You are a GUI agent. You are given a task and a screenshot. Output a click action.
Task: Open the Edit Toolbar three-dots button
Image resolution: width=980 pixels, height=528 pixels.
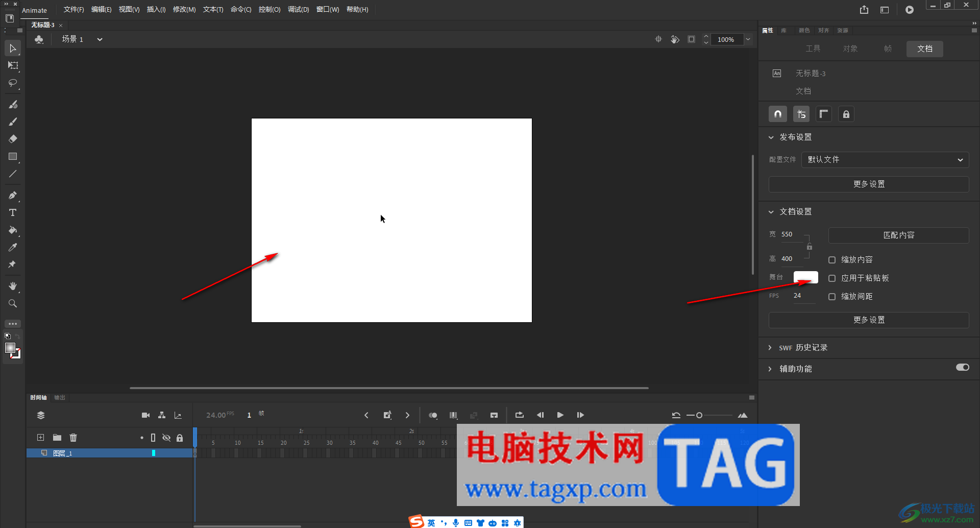pyautogui.click(x=13, y=324)
